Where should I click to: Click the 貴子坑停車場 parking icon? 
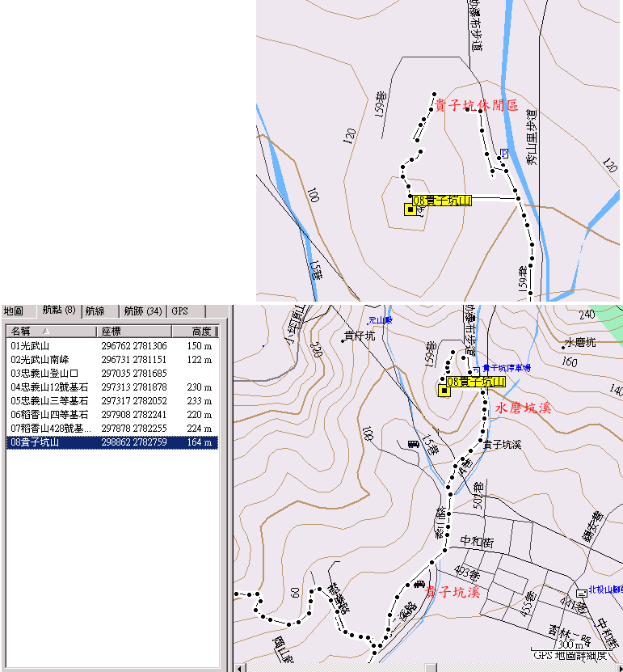tap(475, 368)
